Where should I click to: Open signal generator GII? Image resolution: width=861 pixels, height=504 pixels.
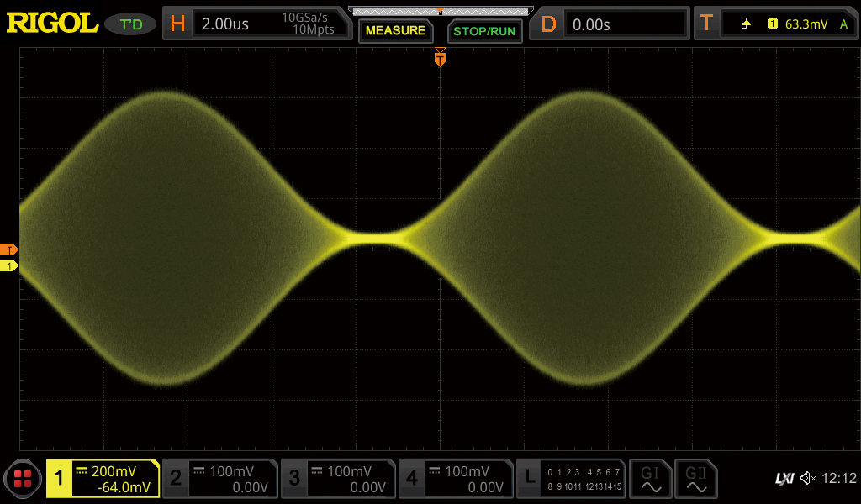(x=695, y=479)
